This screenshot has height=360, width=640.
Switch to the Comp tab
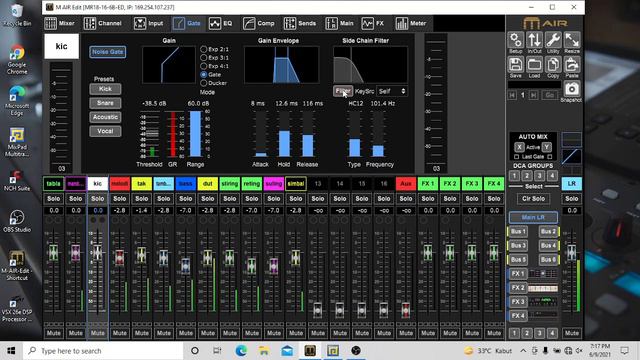pyautogui.click(x=259, y=23)
